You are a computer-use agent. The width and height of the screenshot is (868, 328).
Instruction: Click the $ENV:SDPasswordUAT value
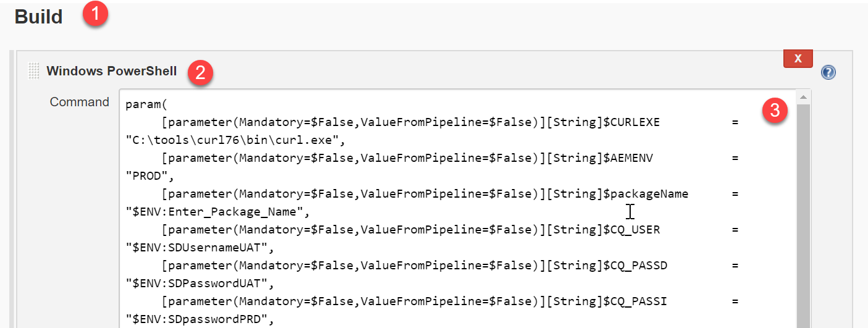click(198, 284)
